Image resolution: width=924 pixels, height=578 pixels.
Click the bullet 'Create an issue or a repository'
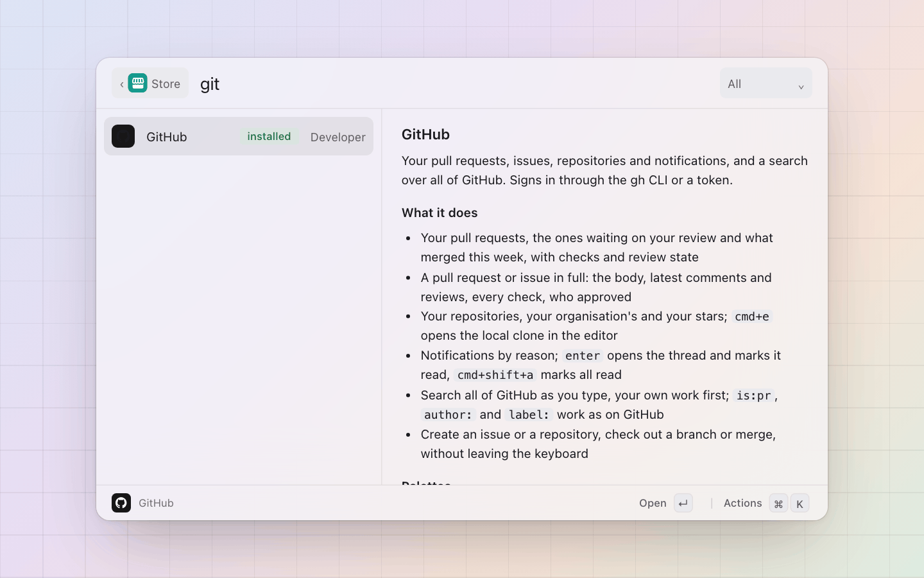pyautogui.click(x=598, y=444)
